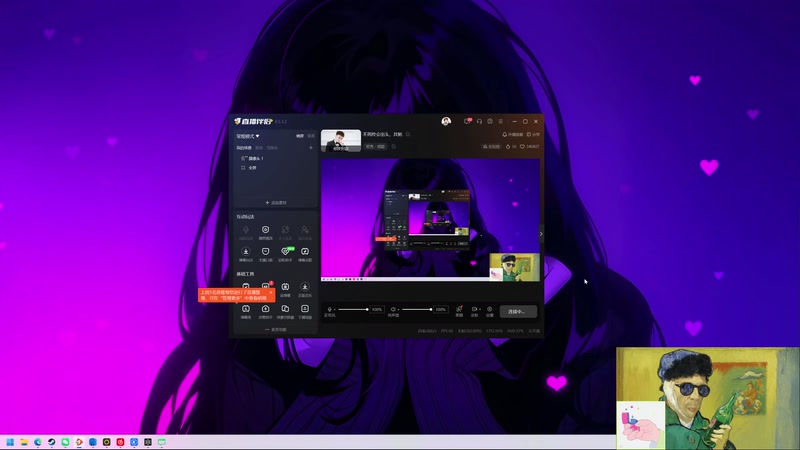Click more functions at panel bottom
Screen dimensions: 800x450
click(276, 330)
